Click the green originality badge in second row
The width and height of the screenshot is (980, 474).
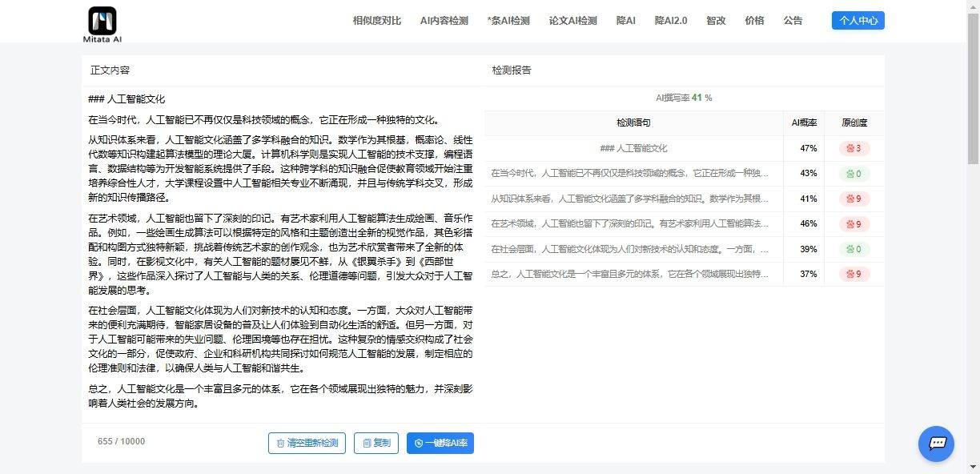pyautogui.click(x=853, y=174)
